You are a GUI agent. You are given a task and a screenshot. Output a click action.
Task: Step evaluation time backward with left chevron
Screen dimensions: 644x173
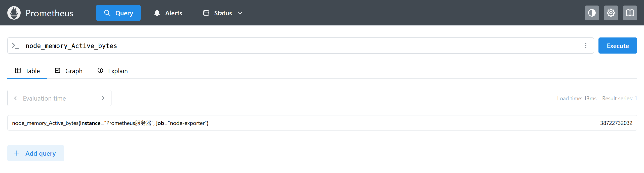[16, 98]
